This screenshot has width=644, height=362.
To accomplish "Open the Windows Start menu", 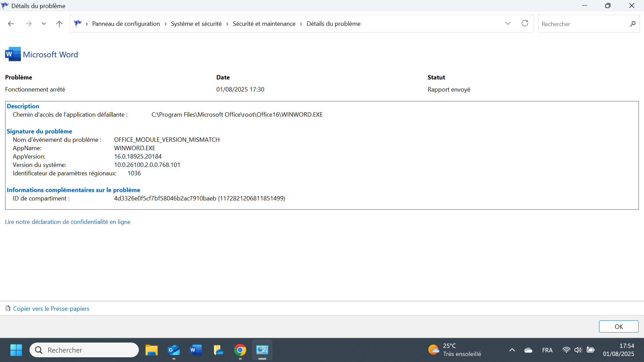I will (16, 350).
